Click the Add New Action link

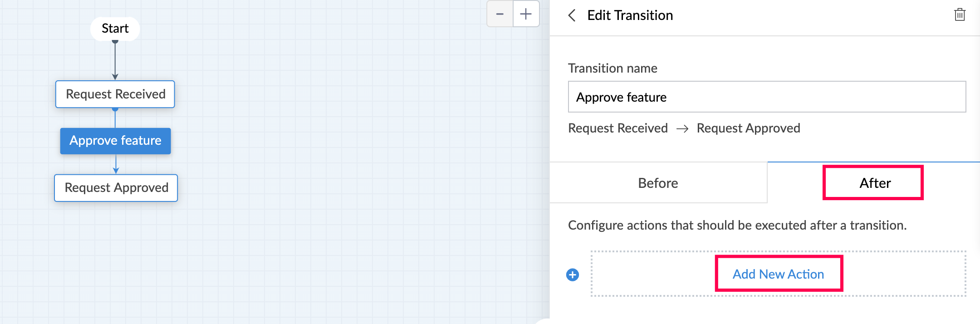pyautogui.click(x=778, y=274)
